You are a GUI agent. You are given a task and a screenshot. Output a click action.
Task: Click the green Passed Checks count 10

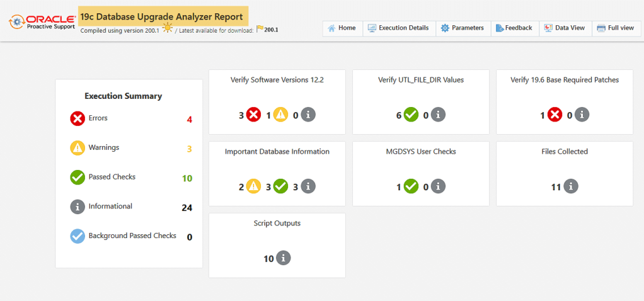click(187, 178)
